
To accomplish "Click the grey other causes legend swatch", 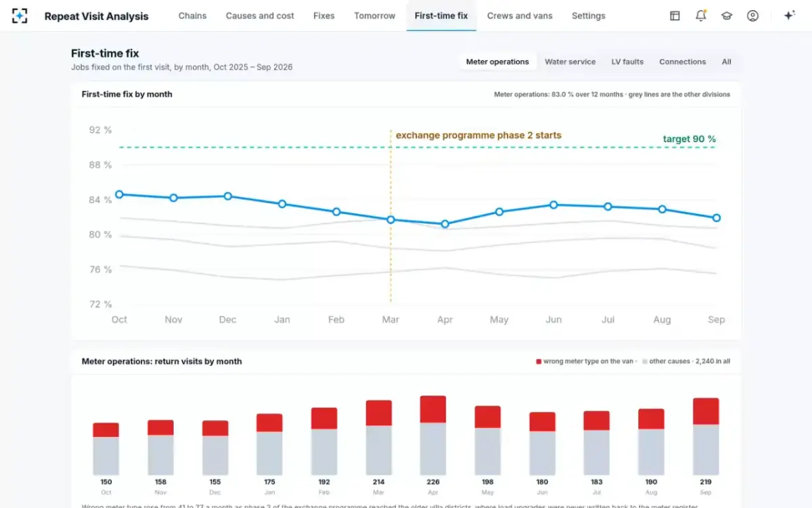I will pyautogui.click(x=645, y=362).
